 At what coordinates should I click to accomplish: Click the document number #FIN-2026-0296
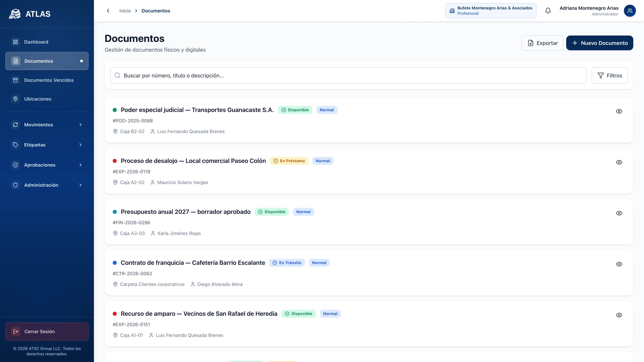(131, 223)
